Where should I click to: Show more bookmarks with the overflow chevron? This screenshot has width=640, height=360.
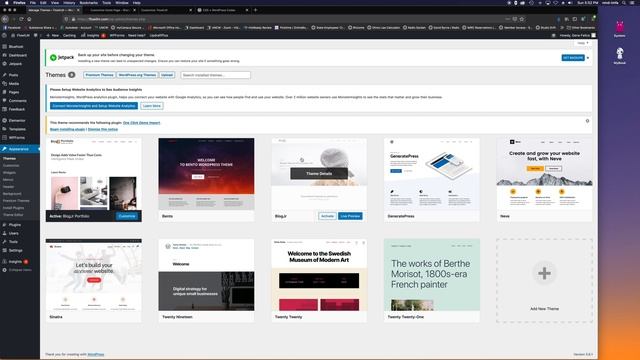(x=562, y=28)
